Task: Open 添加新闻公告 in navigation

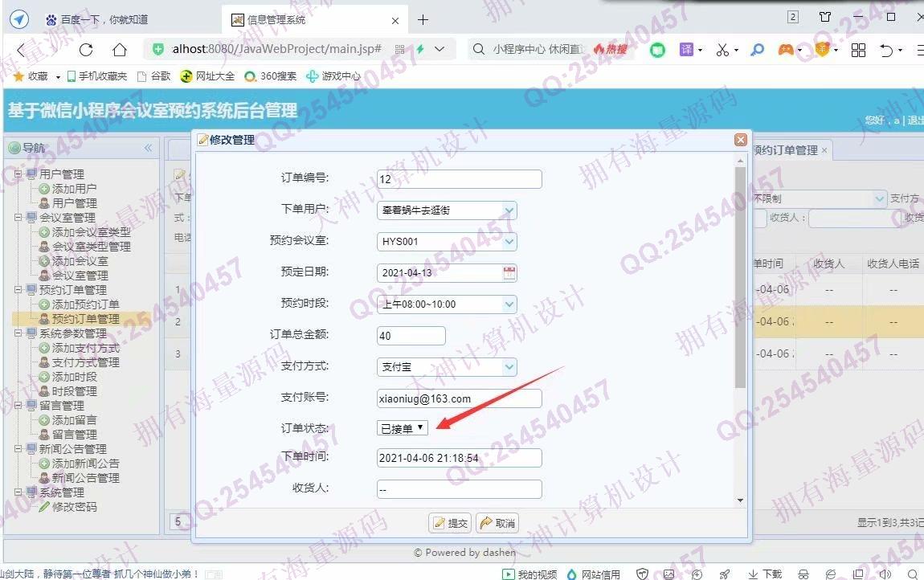Action: point(80,464)
